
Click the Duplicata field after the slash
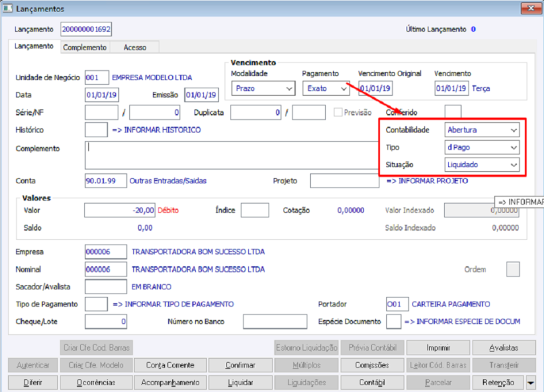click(x=309, y=113)
